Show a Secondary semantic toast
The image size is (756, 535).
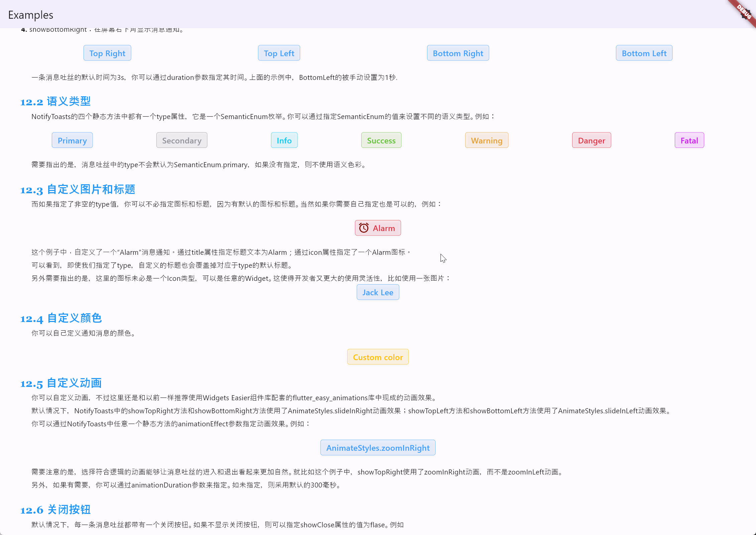coord(181,140)
